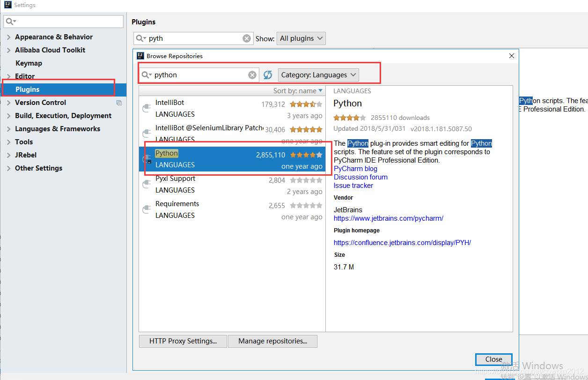Clear the pyth search in Plugins panel
Image resolution: width=588 pixels, height=380 pixels.
coord(247,38)
